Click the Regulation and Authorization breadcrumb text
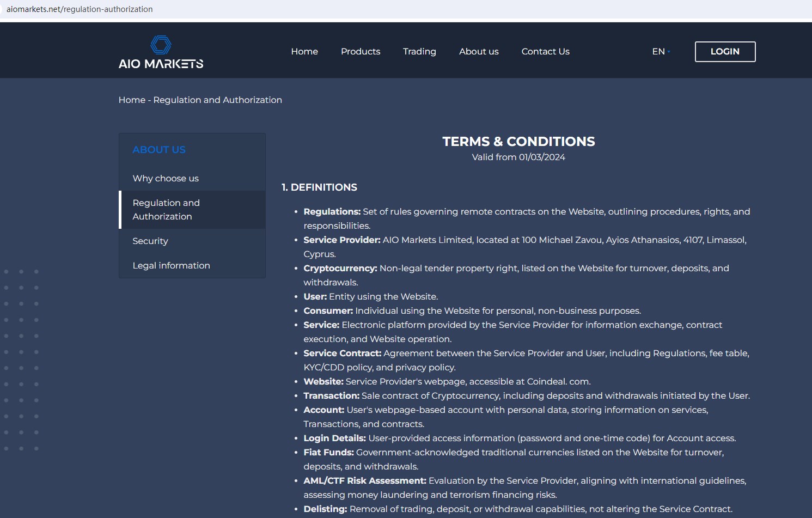This screenshot has width=812, height=518. 218,100
